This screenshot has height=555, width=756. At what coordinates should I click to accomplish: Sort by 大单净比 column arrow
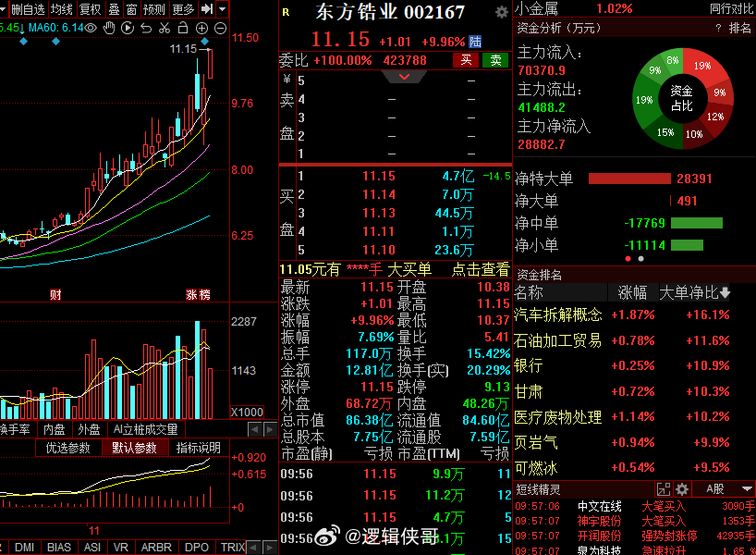725,293
